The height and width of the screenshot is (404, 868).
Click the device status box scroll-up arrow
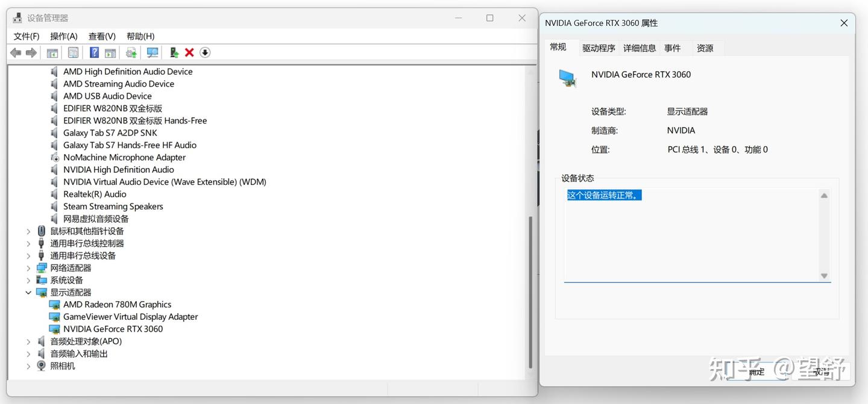(x=824, y=196)
